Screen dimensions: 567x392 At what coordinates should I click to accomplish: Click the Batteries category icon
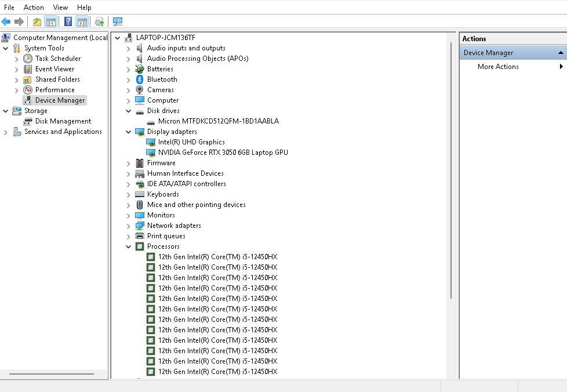pos(140,68)
